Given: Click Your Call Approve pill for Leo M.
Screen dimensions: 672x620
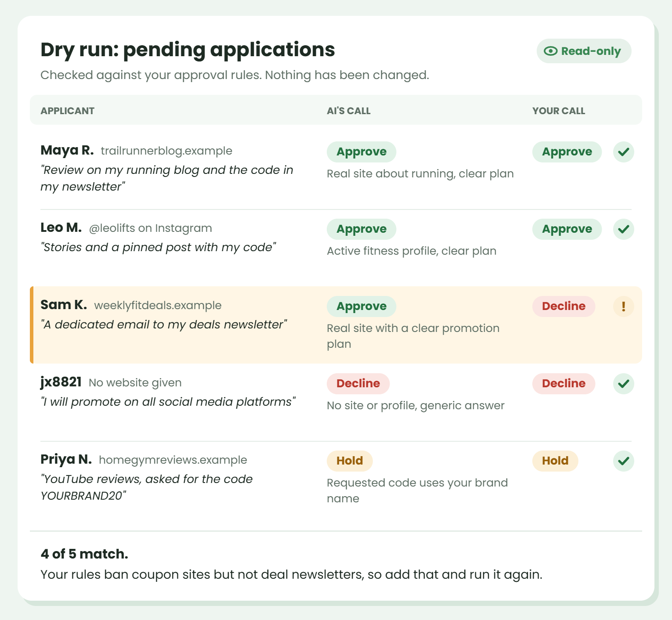Looking at the screenshot, I should (x=567, y=229).
